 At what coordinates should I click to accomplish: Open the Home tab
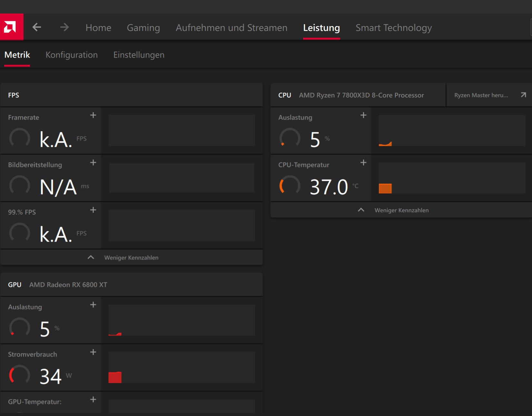point(98,28)
